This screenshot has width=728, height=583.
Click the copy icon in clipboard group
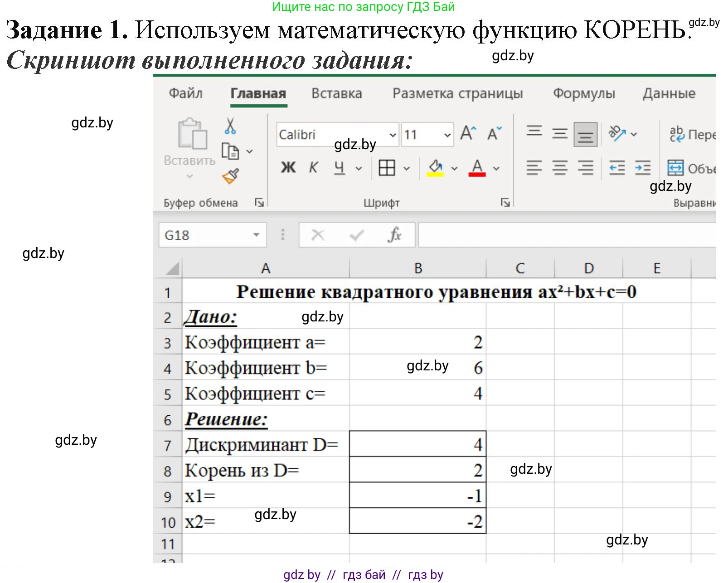click(x=230, y=151)
